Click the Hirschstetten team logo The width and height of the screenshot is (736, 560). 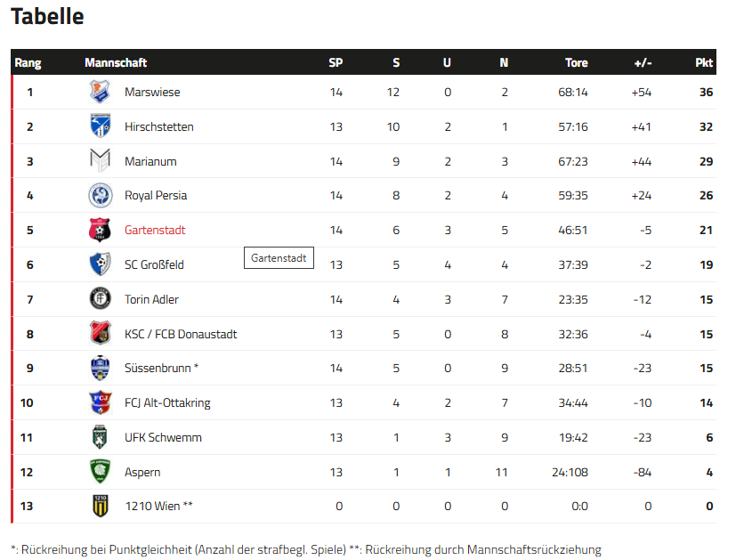pos(100,126)
